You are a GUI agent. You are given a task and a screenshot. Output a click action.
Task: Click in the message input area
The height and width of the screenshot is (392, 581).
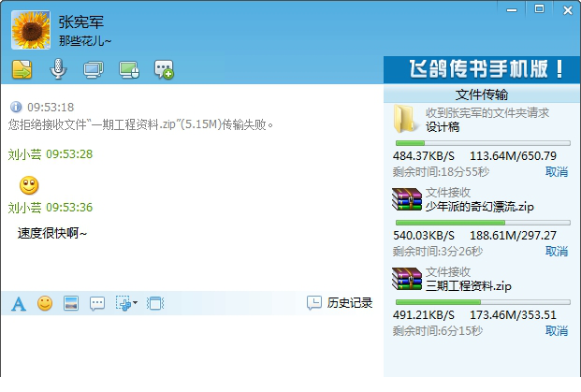pyautogui.click(x=192, y=346)
